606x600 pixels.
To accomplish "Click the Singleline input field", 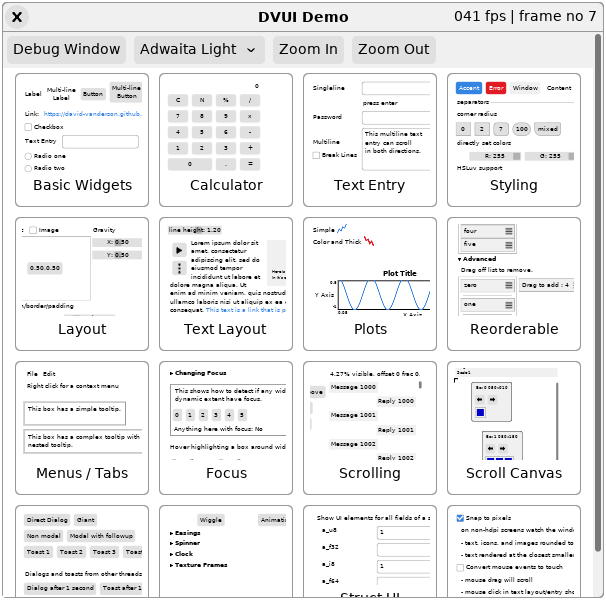I will click(396, 88).
